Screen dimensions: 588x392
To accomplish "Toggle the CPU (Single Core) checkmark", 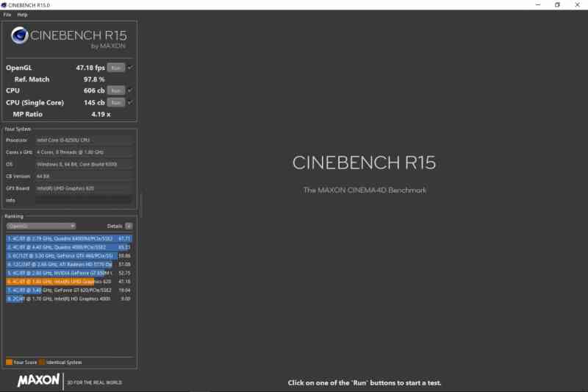I will (130, 102).
